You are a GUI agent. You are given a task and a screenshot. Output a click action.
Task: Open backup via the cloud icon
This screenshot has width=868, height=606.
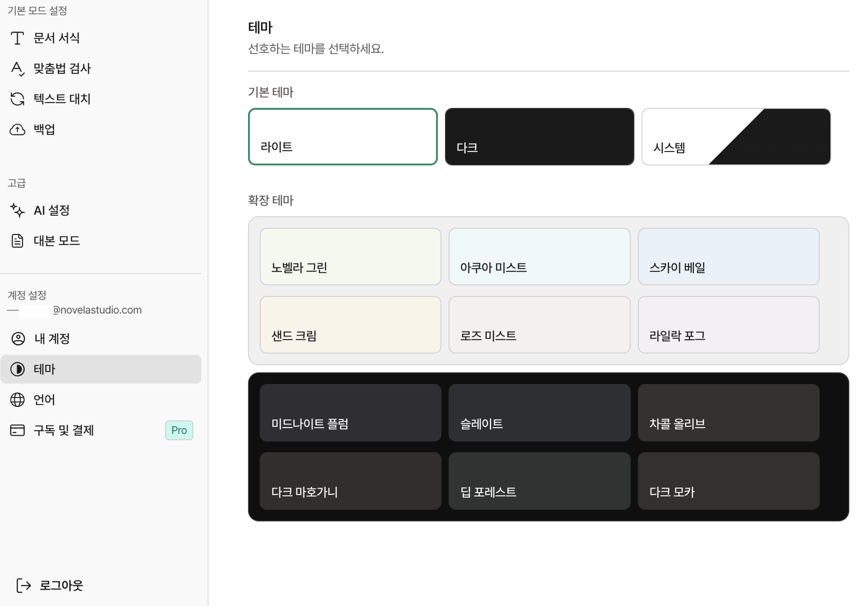tap(17, 129)
